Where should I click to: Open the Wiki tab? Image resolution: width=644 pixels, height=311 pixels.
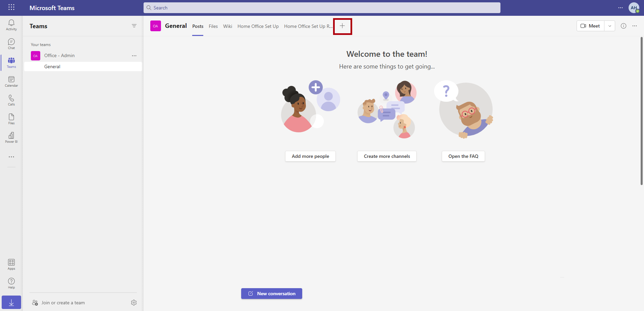pyautogui.click(x=228, y=26)
